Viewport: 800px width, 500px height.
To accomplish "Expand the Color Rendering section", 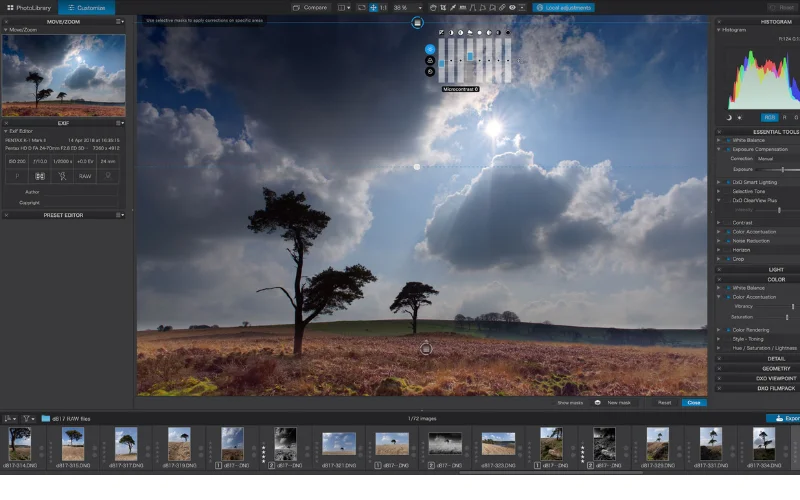I will coord(719,330).
